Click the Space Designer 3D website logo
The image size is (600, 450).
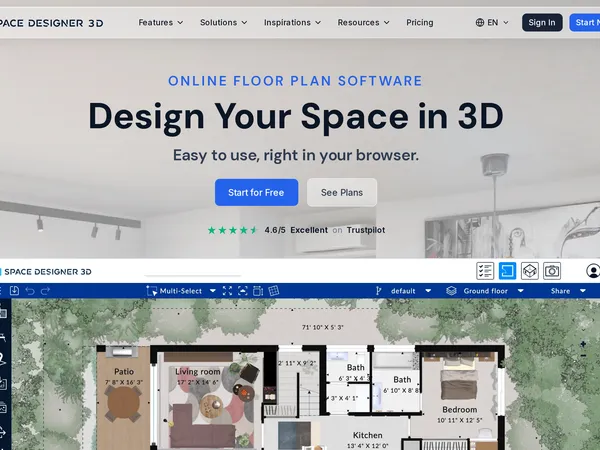point(52,23)
